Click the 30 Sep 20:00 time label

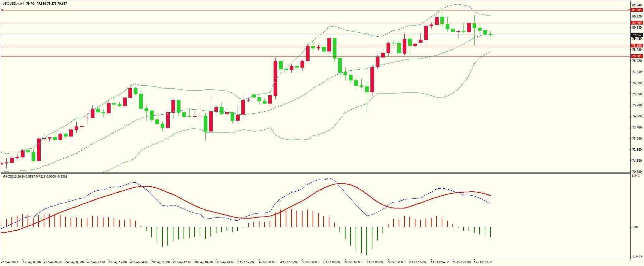(x=225, y=262)
